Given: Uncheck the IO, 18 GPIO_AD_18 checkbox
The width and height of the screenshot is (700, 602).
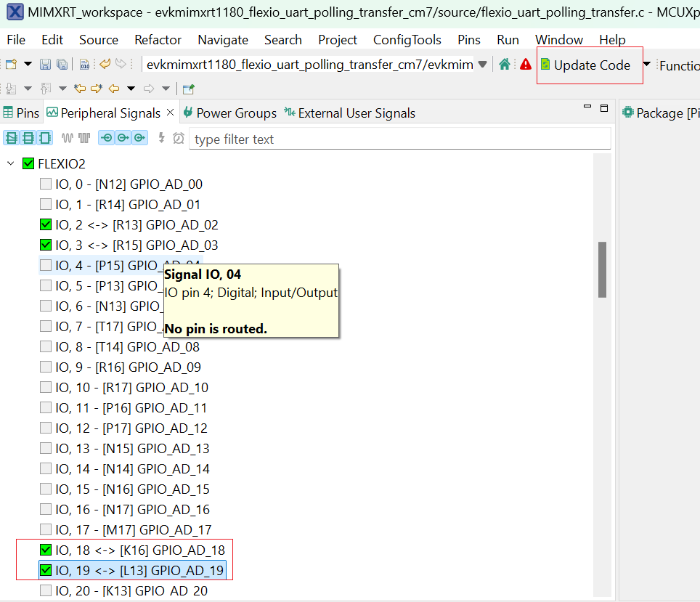Looking at the screenshot, I should [46, 550].
